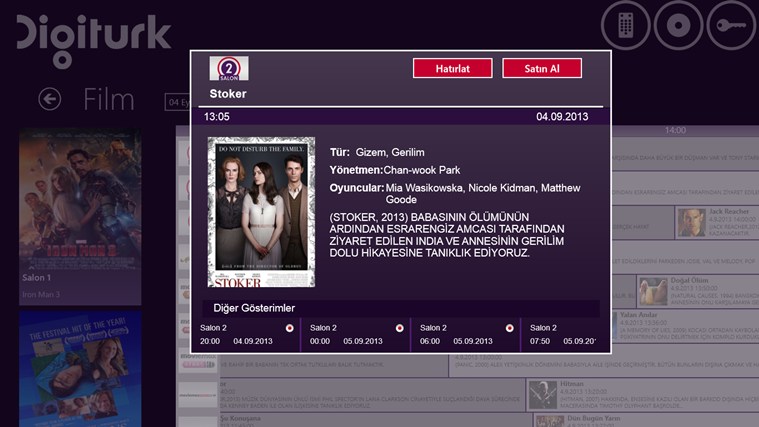
Task: Select Doğal Ölüm program in guide
Action: tap(698, 291)
